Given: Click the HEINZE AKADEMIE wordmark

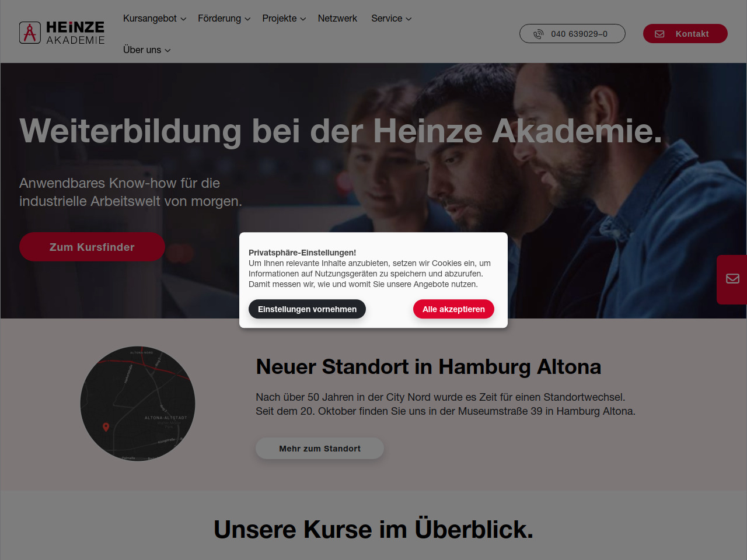Looking at the screenshot, I should (75, 33).
